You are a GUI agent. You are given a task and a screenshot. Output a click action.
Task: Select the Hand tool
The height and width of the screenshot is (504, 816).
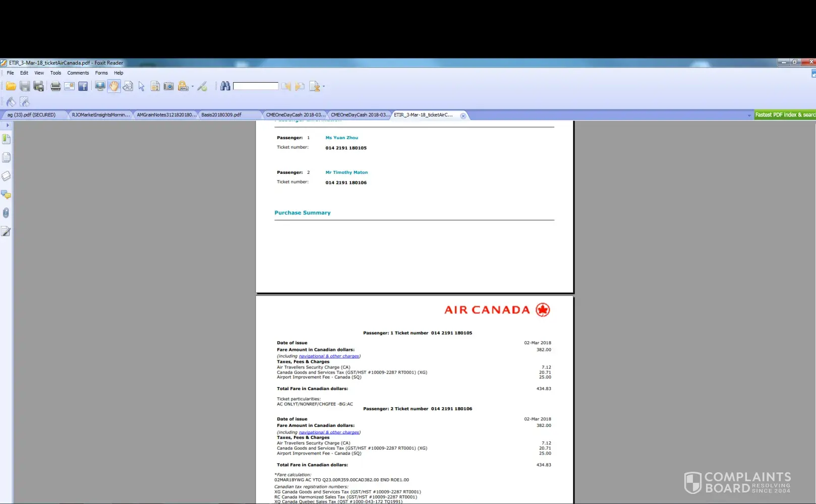(114, 86)
